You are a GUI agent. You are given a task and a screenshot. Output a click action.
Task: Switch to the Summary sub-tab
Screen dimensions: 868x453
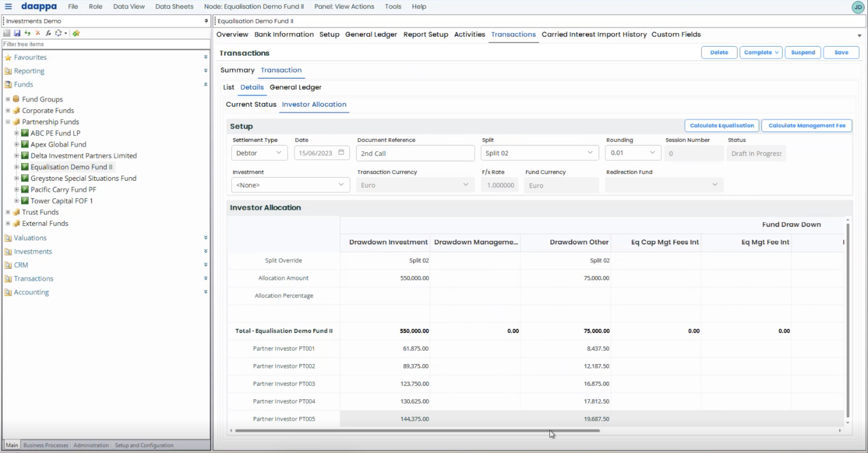[237, 70]
